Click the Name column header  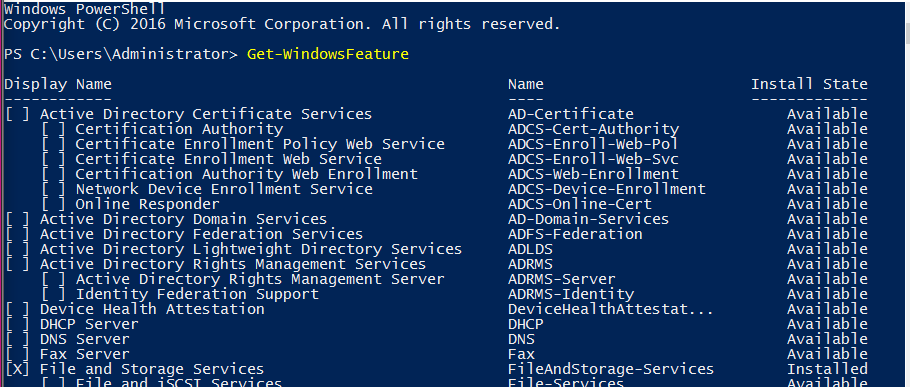click(x=526, y=84)
